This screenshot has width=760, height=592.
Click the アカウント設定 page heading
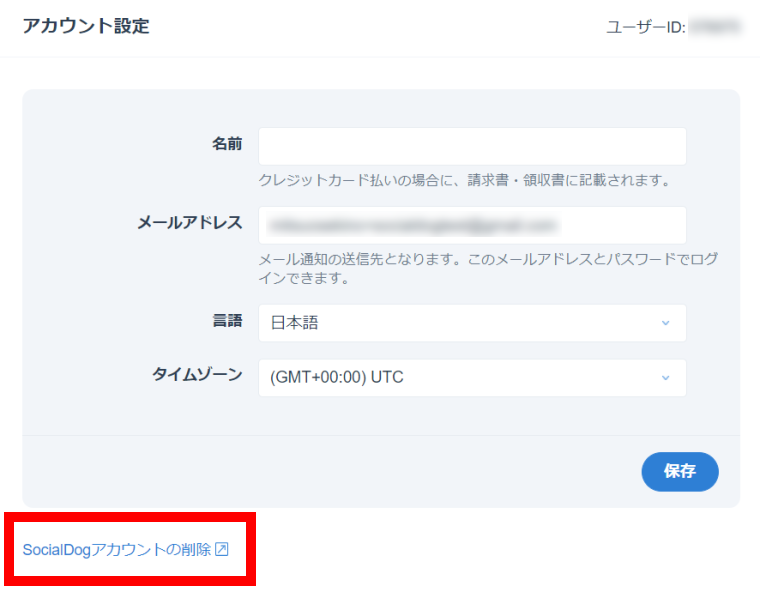click(86, 27)
